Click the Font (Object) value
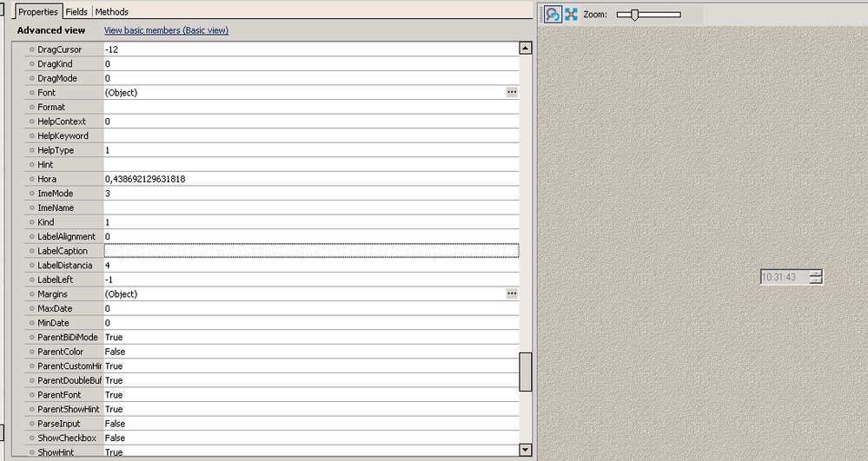This screenshot has width=868, height=461. tap(122, 92)
